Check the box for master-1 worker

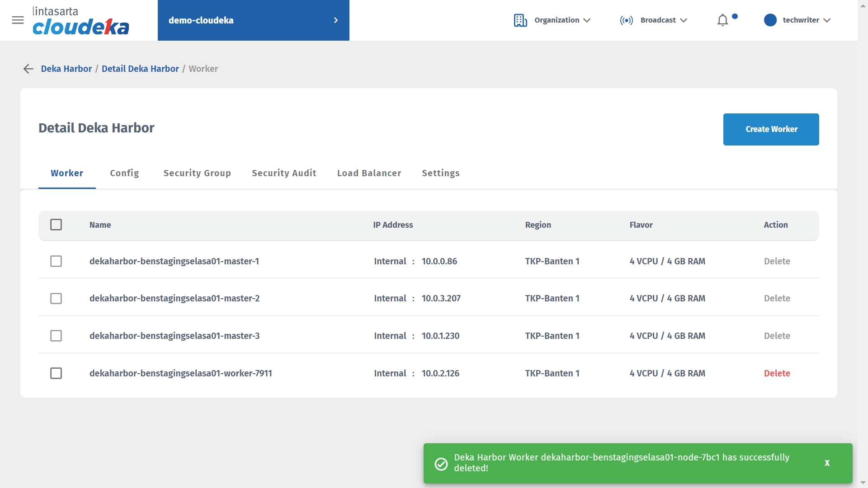[x=56, y=261]
